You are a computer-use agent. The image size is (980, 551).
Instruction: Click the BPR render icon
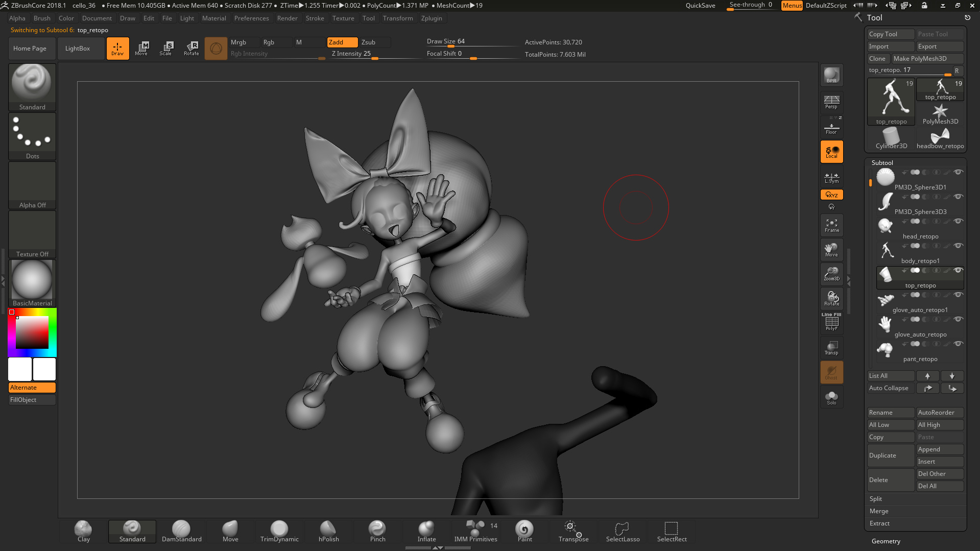831,76
